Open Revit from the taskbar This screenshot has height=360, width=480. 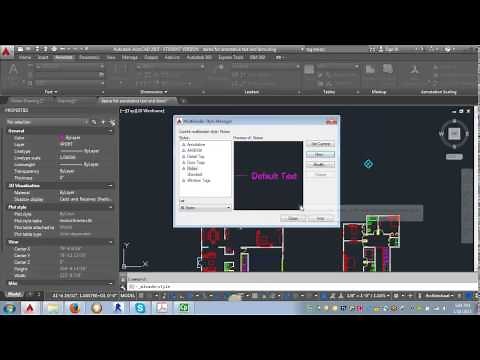point(118,308)
